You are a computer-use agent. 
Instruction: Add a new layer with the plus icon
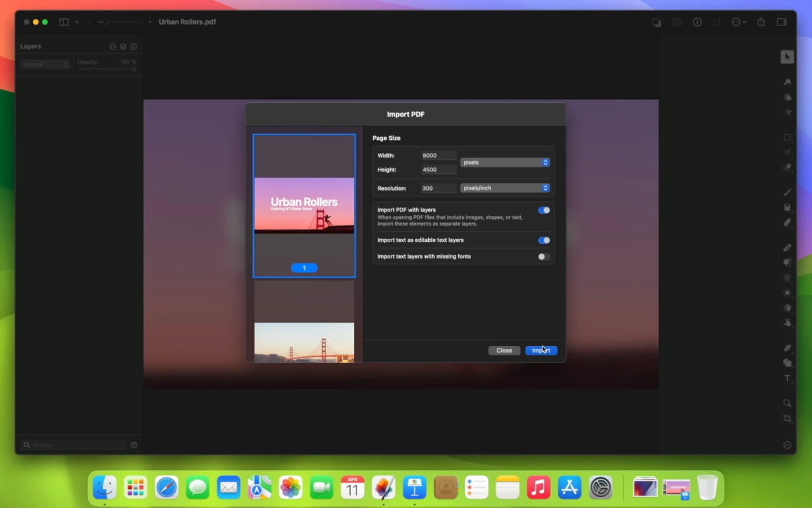pyautogui.click(x=134, y=46)
